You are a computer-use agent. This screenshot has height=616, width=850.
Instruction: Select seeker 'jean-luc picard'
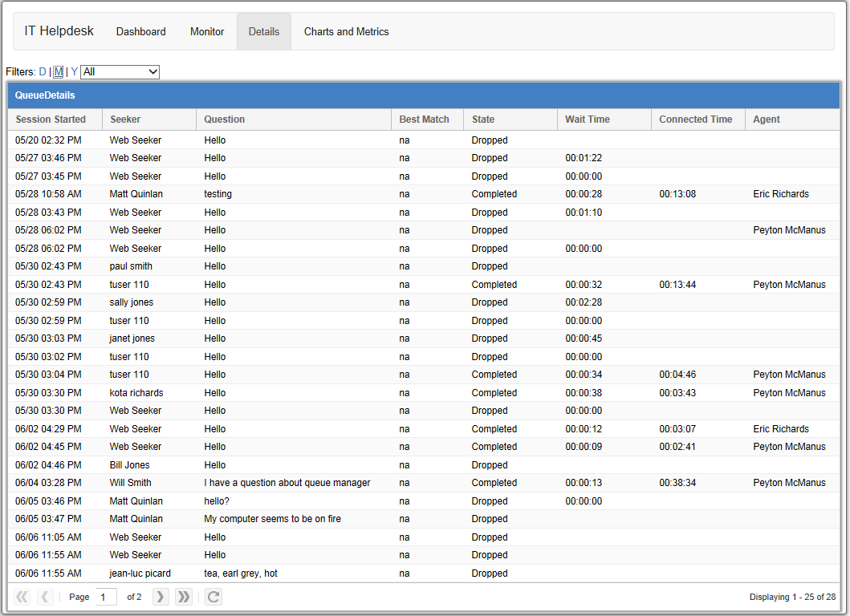[140, 573]
